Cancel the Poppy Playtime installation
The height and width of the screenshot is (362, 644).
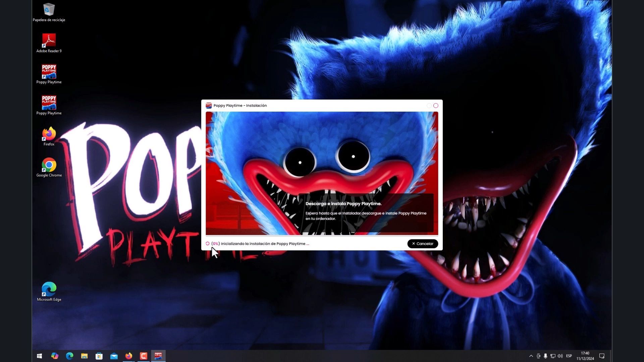tap(423, 244)
